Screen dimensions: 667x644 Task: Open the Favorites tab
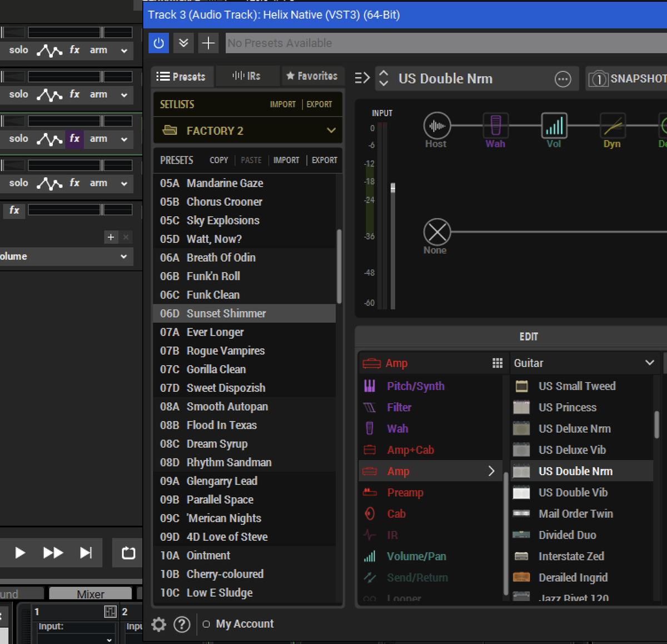[312, 76]
